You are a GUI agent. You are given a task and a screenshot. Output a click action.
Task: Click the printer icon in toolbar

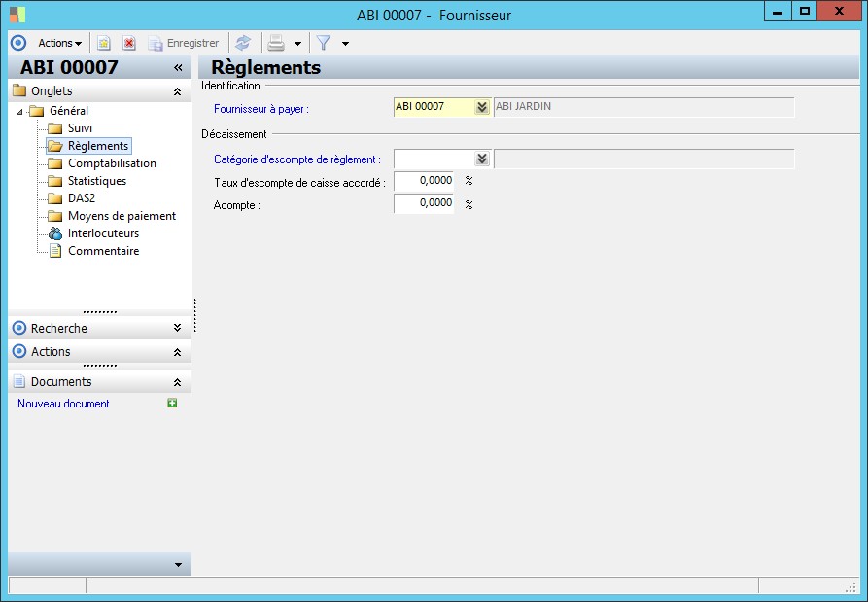click(276, 43)
